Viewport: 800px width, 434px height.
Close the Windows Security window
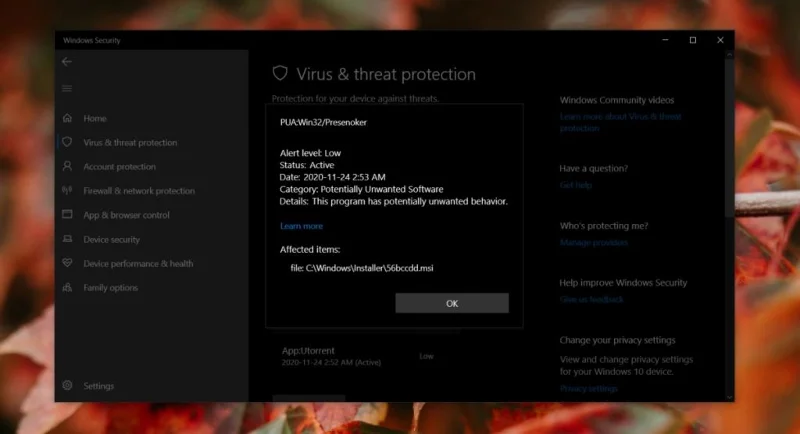tap(720, 40)
